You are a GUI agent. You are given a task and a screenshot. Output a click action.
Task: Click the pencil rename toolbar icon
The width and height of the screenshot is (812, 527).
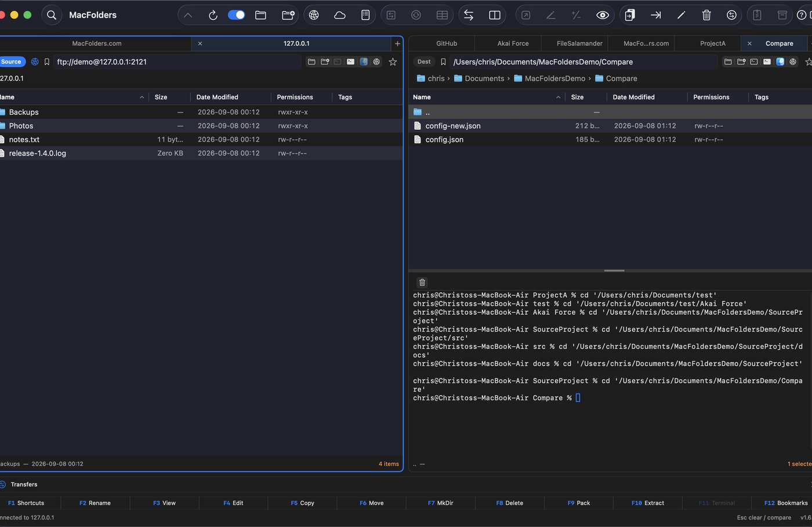pyautogui.click(x=681, y=15)
